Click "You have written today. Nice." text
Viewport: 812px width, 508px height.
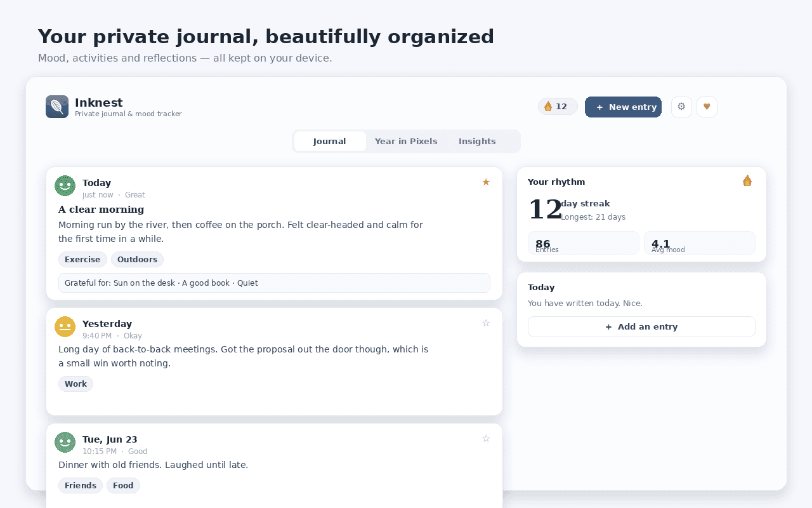(x=585, y=304)
